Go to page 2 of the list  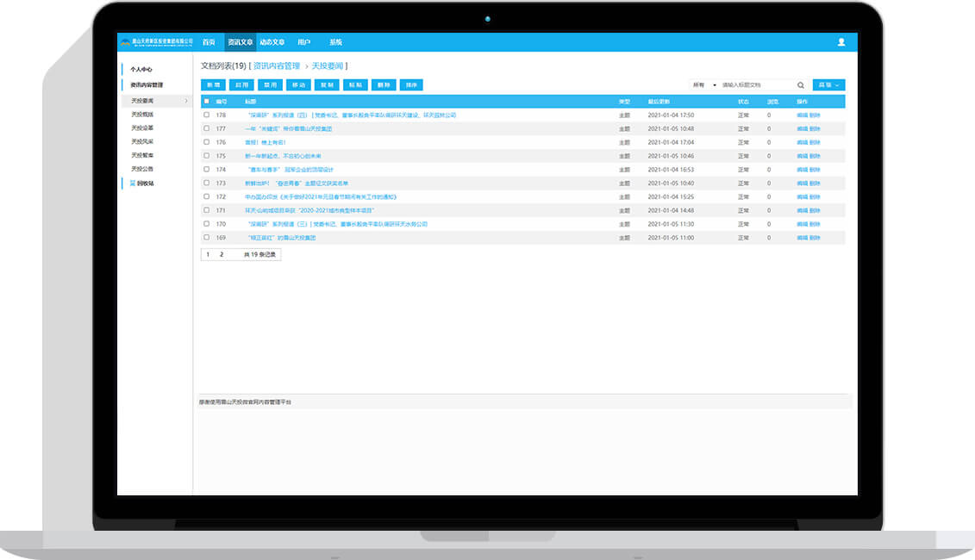[222, 254]
